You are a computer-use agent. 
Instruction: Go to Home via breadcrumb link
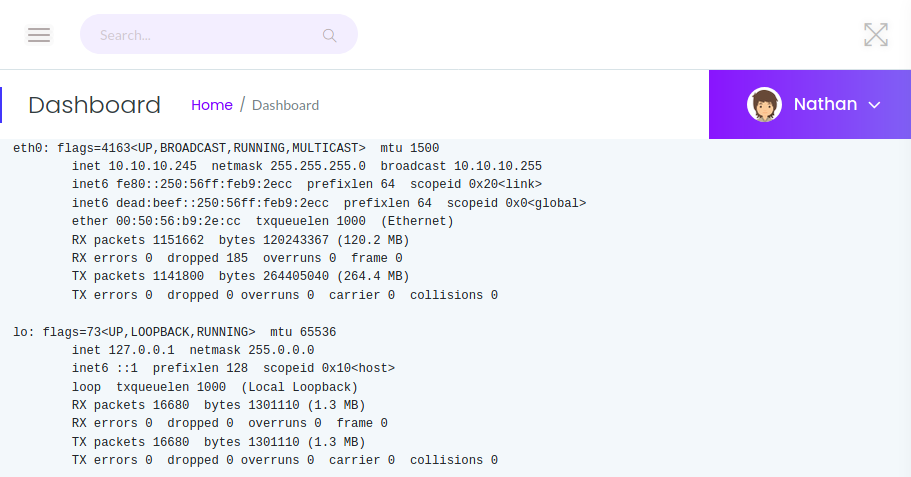point(211,105)
